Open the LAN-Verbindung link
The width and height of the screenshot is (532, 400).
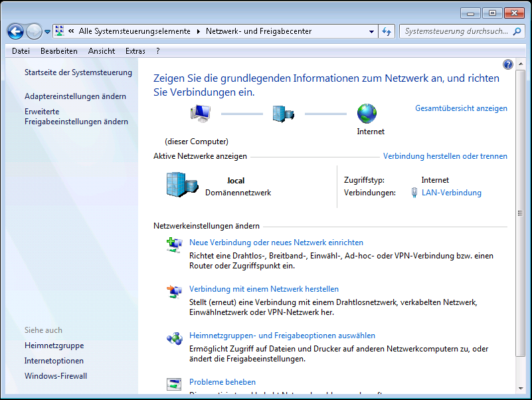tap(451, 193)
